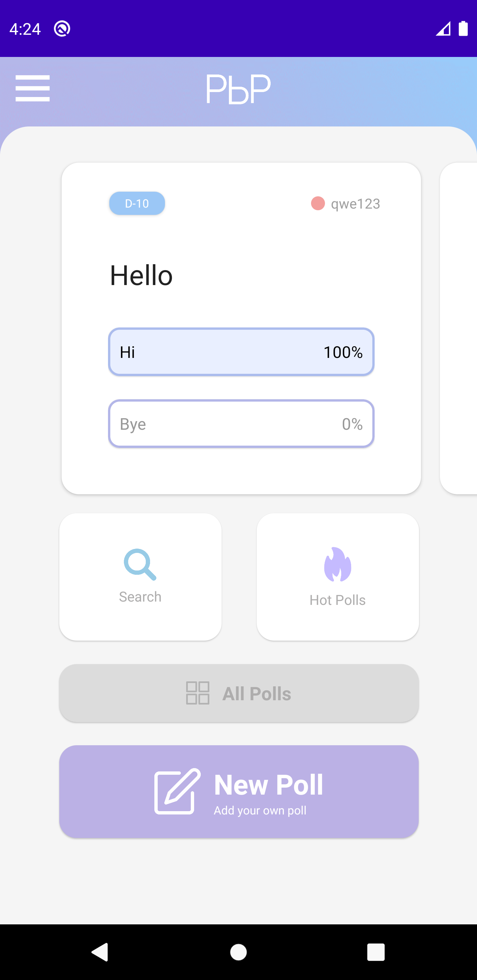Viewport: 477px width, 980px height.
Task: Click the magnifying glass Search icon
Action: pyautogui.click(x=140, y=564)
